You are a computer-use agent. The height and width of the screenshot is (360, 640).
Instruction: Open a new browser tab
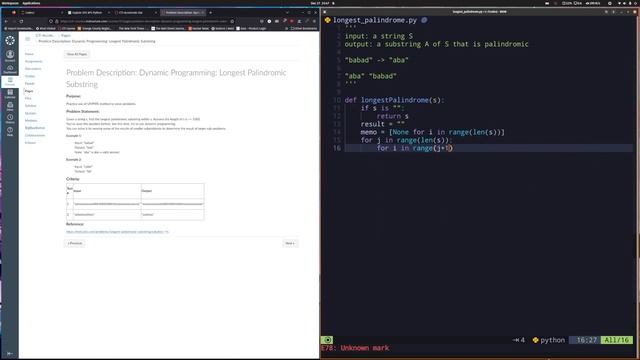coord(210,12)
